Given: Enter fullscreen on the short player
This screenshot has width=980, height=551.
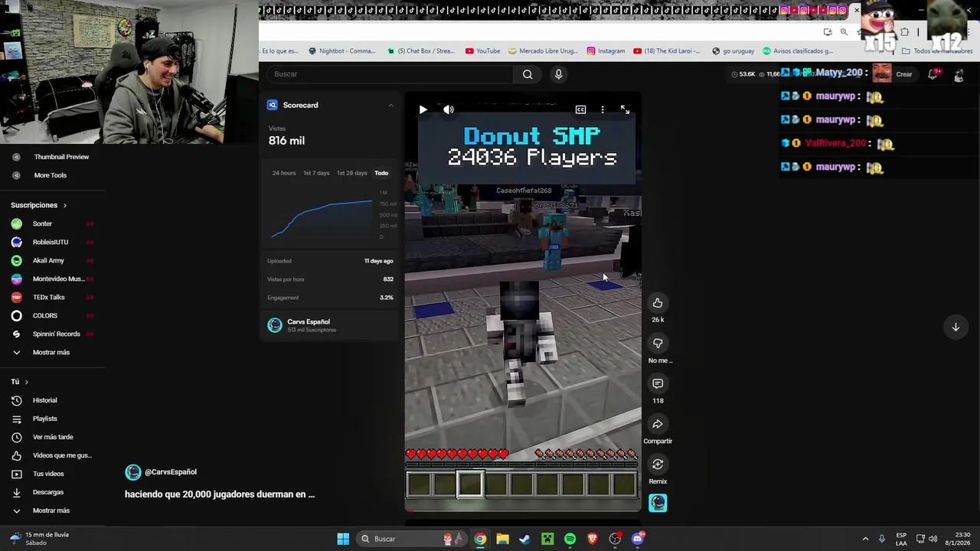Looking at the screenshot, I should coord(625,109).
